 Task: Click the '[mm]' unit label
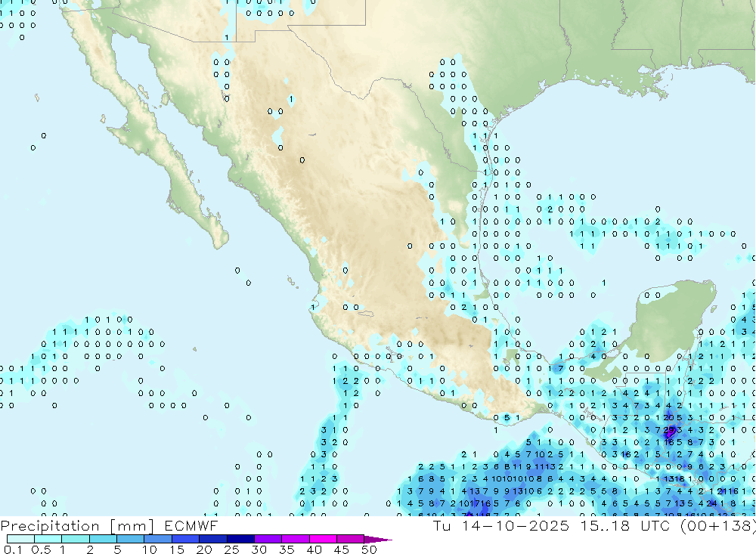[132, 526]
